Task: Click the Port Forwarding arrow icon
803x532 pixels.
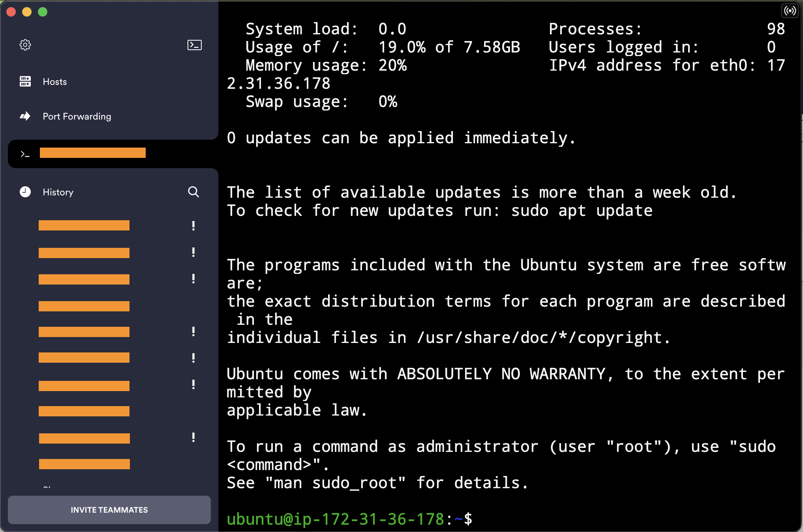Action: (25, 116)
